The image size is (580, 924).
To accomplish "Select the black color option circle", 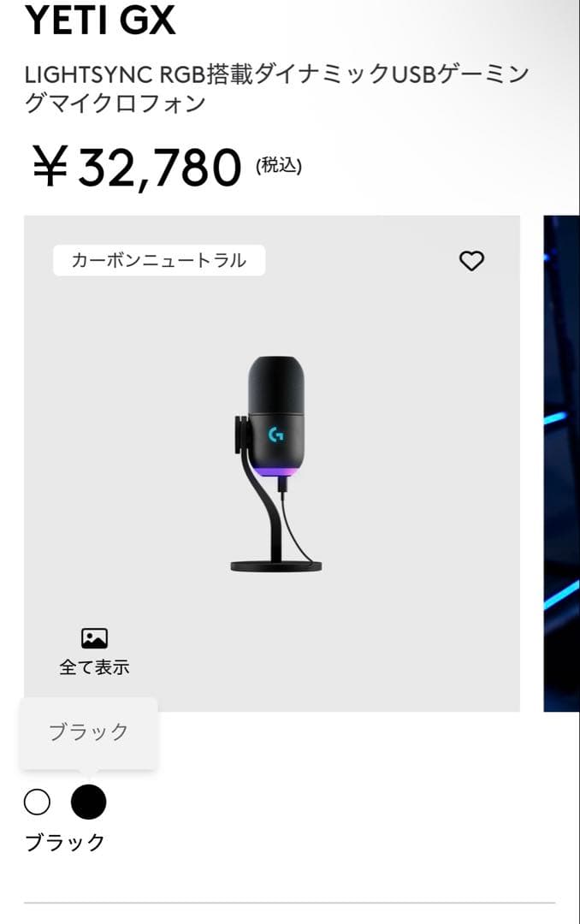I will pyautogui.click(x=88, y=803).
